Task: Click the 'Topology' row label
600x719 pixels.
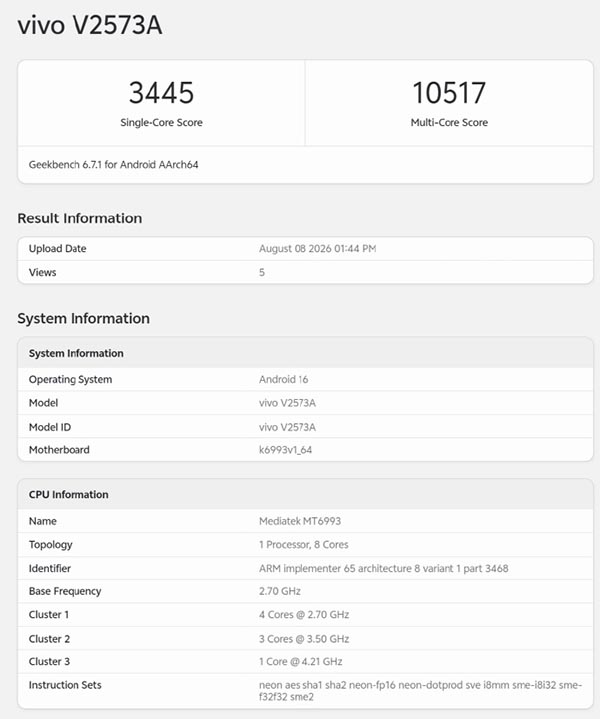Action: (x=50, y=545)
